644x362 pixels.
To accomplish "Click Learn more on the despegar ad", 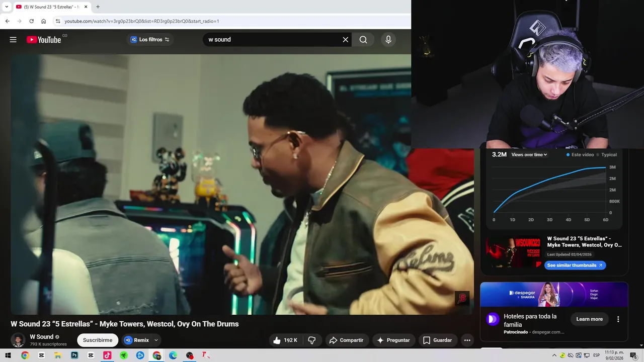I will click(589, 319).
